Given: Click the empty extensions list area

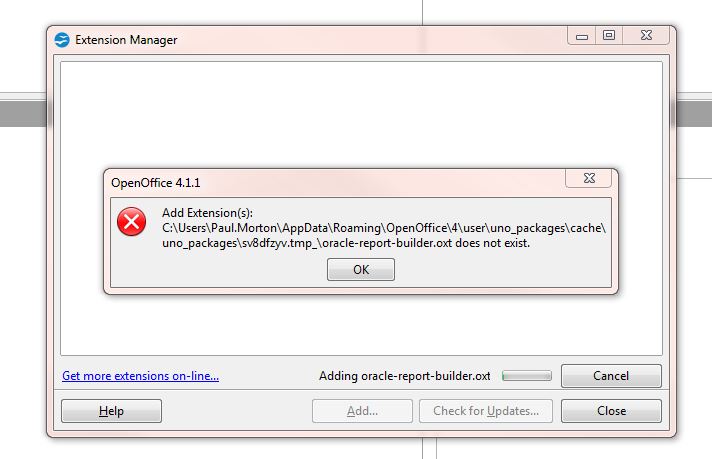Looking at the screenshot, I should pos(361,114).
